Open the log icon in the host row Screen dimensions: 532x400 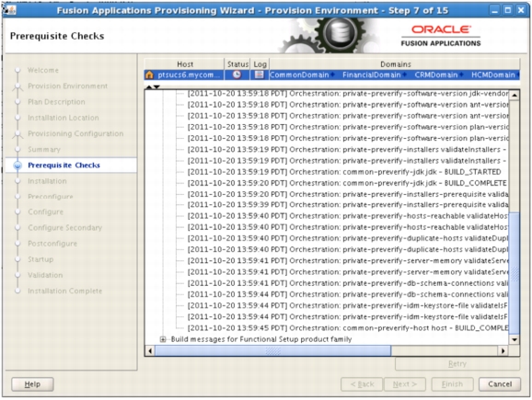tap(260, 74)
